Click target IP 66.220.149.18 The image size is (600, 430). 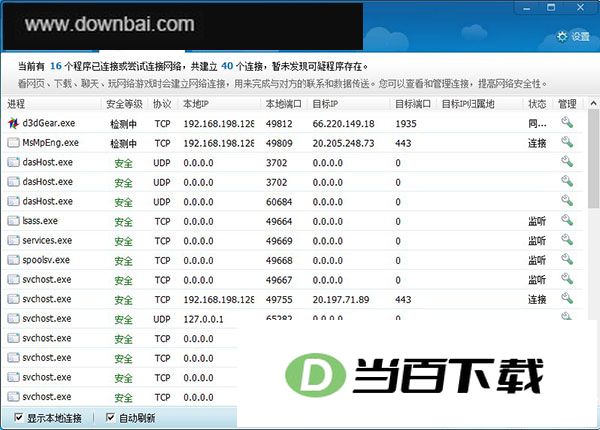pyautogui.click(x=343, y=124)
